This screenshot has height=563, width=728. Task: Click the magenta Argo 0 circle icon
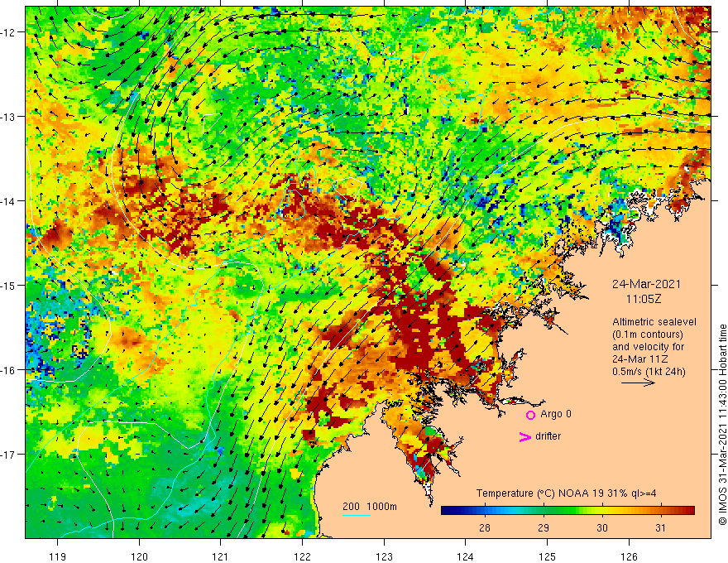coord(530,415)
